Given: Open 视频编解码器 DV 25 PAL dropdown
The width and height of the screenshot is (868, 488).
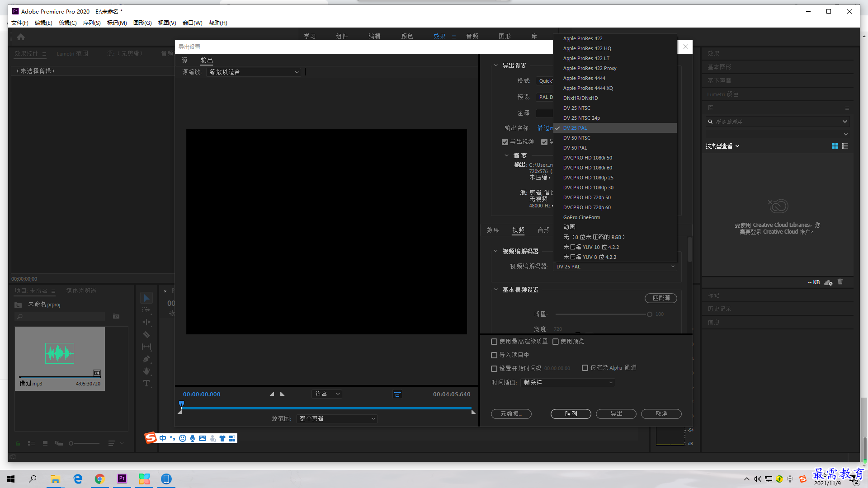Looking at the screenshot, I should click(615, 267).
